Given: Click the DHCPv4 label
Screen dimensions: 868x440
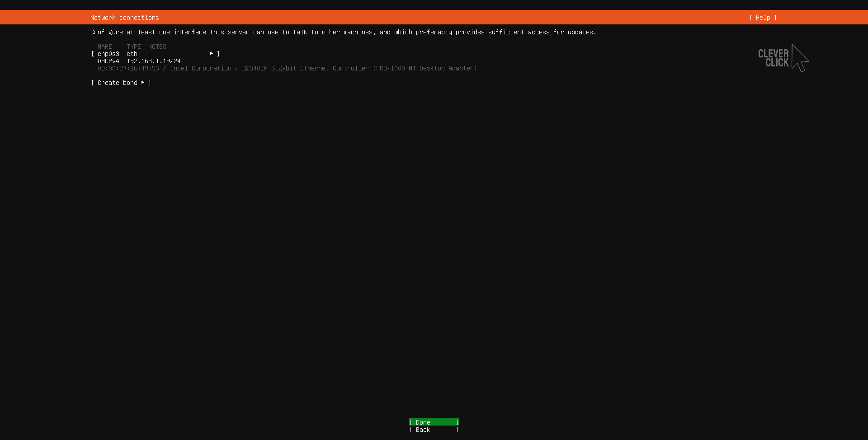Looking at the screenshot, I should [108, 61].
